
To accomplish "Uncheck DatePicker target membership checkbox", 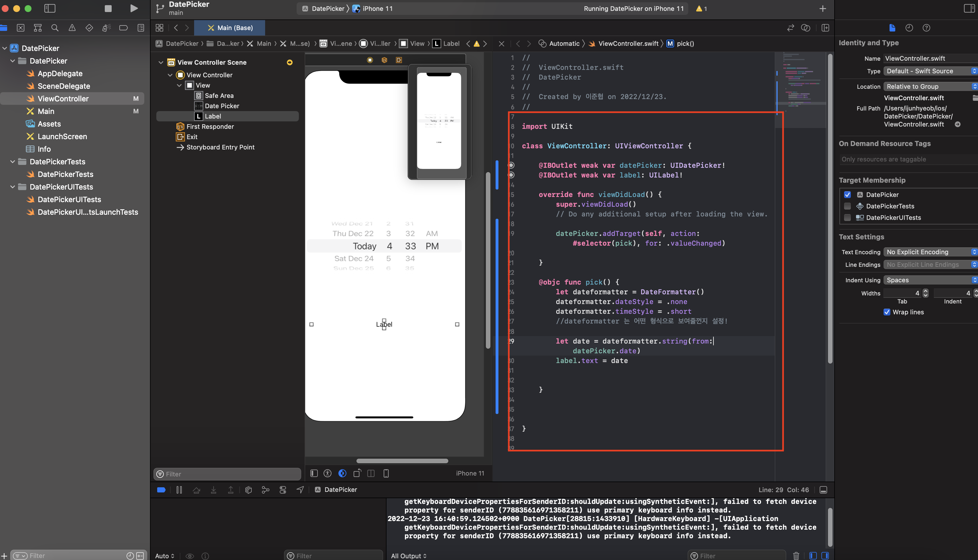I will click(x=847, y=195).
